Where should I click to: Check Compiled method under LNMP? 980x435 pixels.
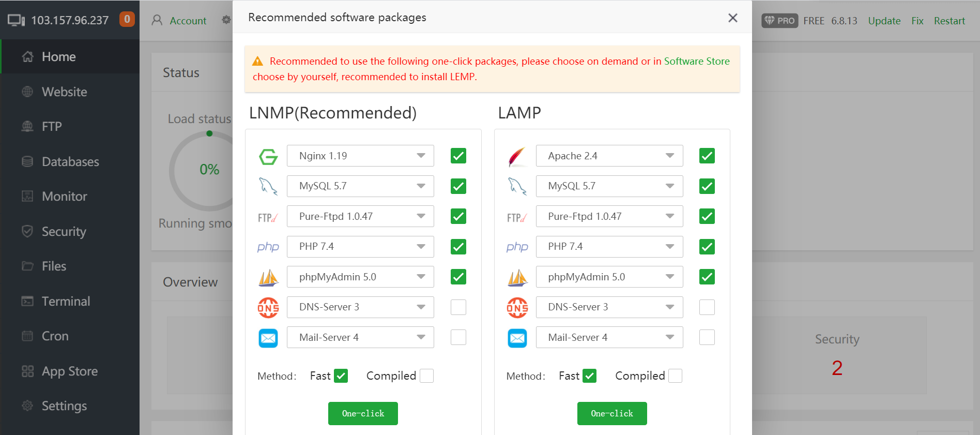pos(427,376)
